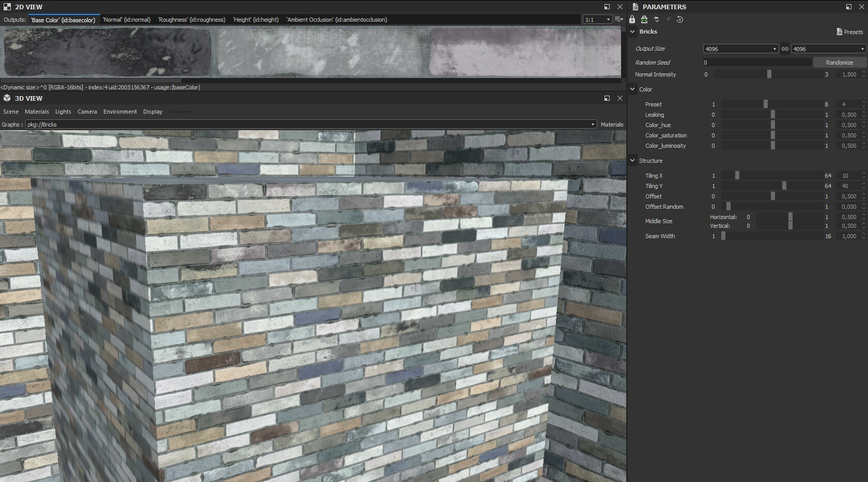Click the save image icon in the 2D view toolbar

(618, 19)
